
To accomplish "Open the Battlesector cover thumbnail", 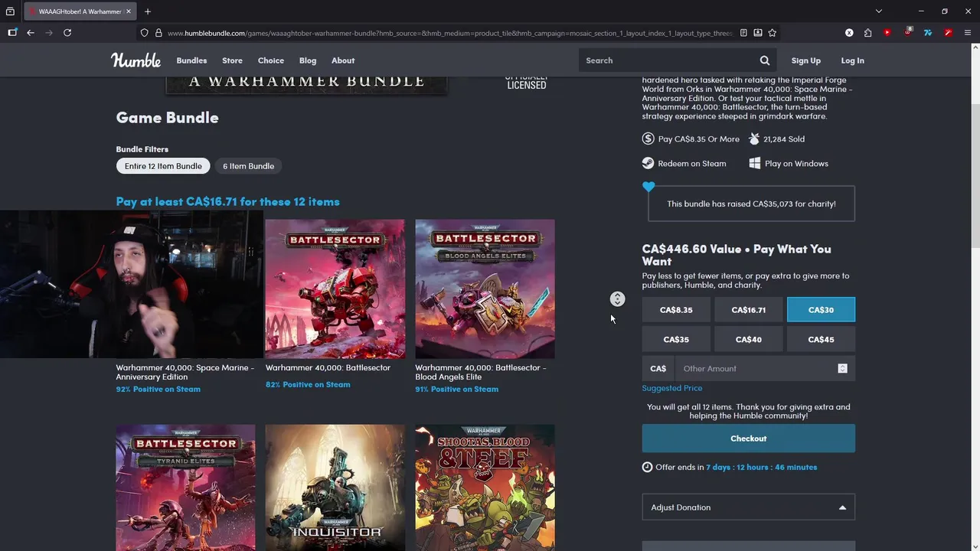I will click(335, 289).
